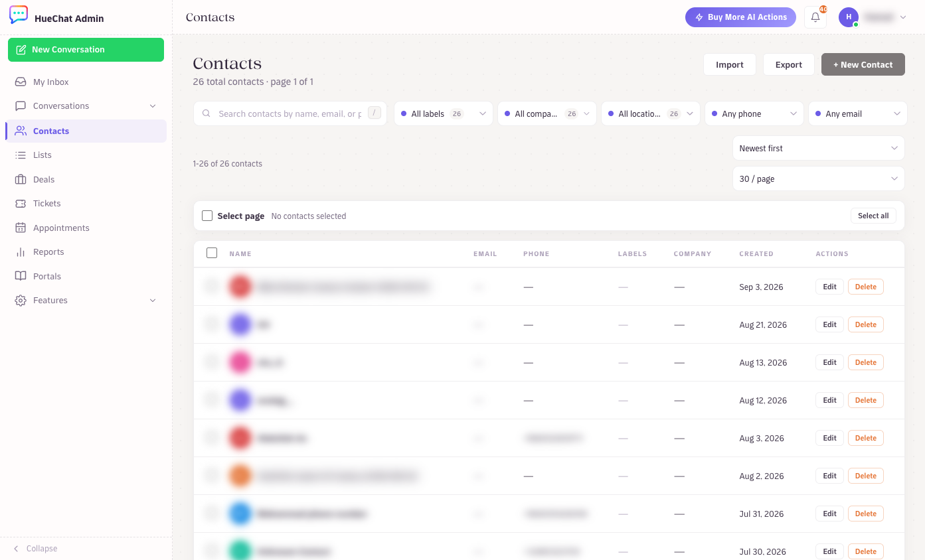Click the blue avatar in the Jul 31, 2026 row

[x=240, y=514]
